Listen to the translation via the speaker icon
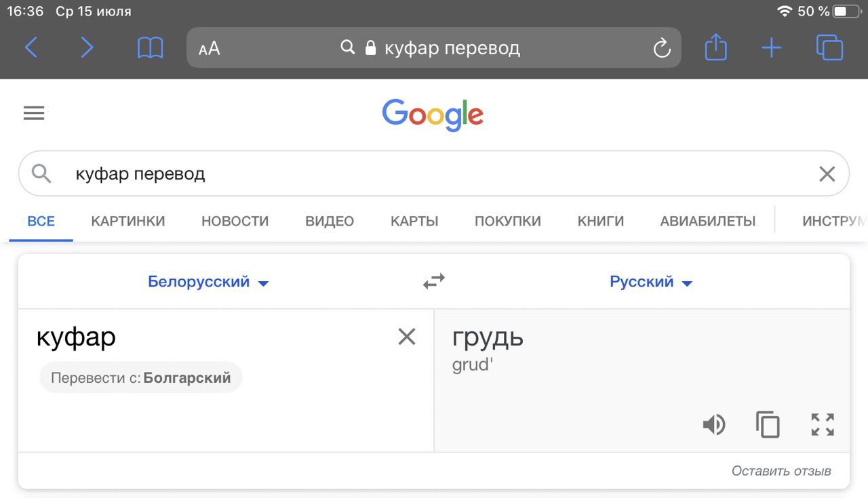This screenshot has width=868, height=498. pos(713,425)
